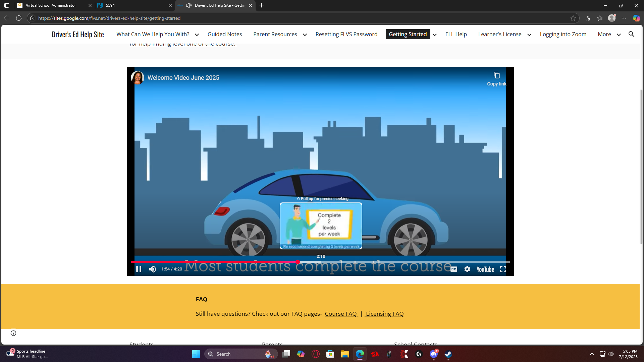Pause the Welcome Video playback
Image resolution: width=644 pixels, height=362 pixels.
click(x=139, y=269)
